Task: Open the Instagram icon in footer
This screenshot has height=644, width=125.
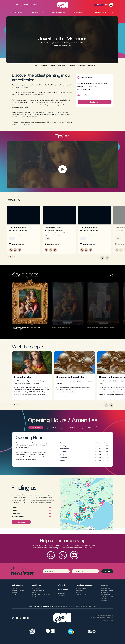Action: coord(13,618)
